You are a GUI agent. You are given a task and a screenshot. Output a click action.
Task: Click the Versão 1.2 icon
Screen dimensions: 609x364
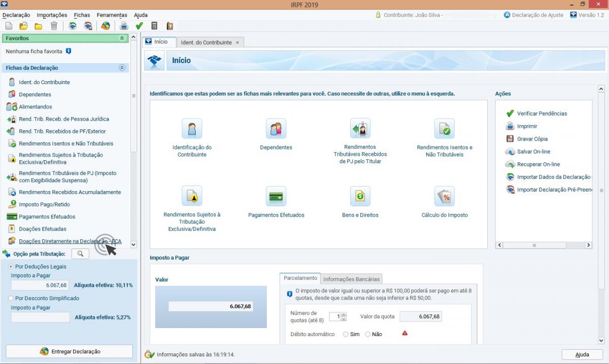click(573, 15)
